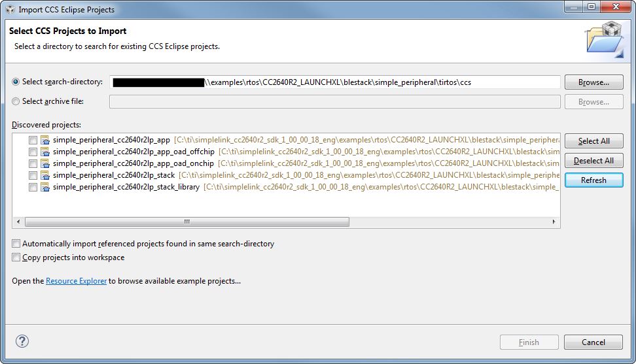Image resolution: width=636 pixels, height=364 pixels.
Task: Enable automatically import referenced projects option
Action: click(x=16, y=244)
